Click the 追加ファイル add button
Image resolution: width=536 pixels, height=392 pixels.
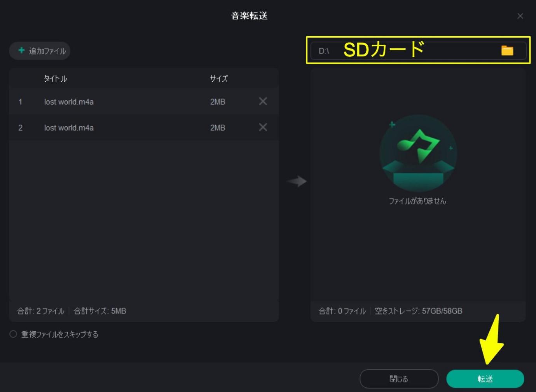pos(40,51)
